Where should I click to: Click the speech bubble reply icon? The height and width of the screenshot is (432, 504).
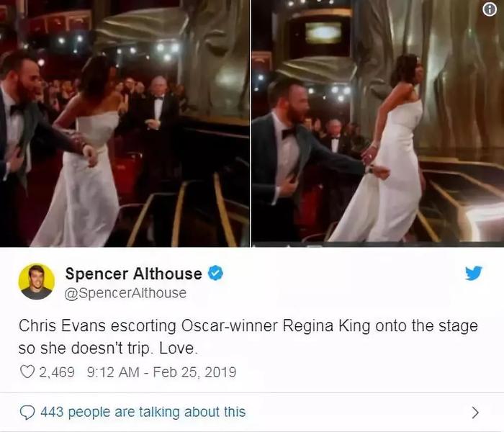click(x=27, y=412)
